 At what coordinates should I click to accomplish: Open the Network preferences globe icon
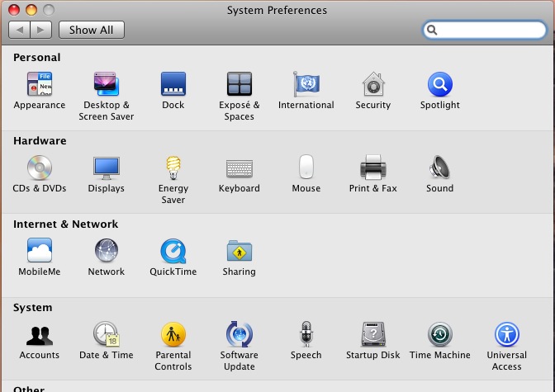(107, 250)
